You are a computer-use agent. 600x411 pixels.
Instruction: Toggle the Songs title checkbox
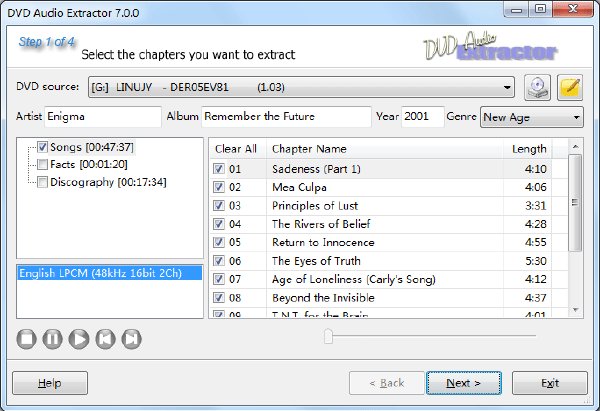pos(42,147)
